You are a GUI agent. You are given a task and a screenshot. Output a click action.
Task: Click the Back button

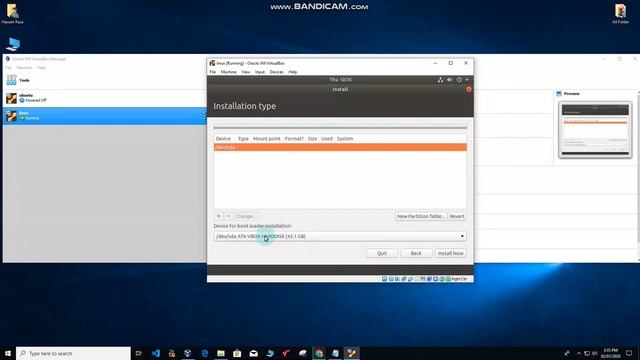tap(416, 253)
